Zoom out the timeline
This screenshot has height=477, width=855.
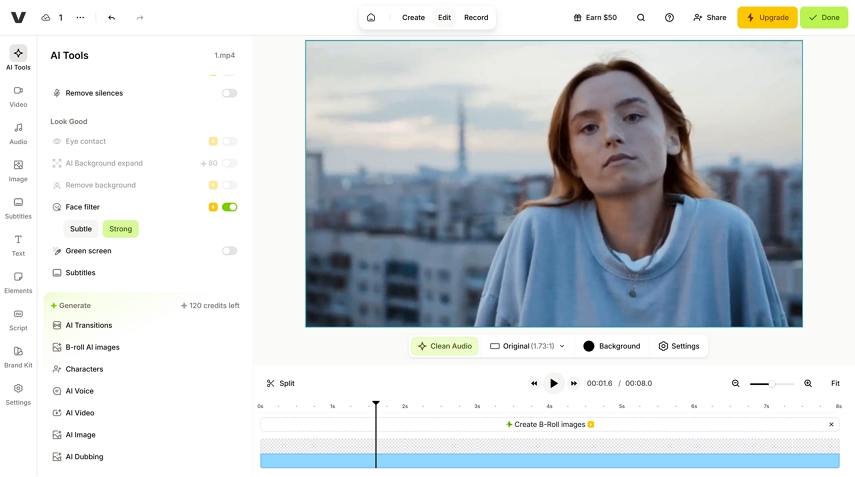click(x=736, y=383)
